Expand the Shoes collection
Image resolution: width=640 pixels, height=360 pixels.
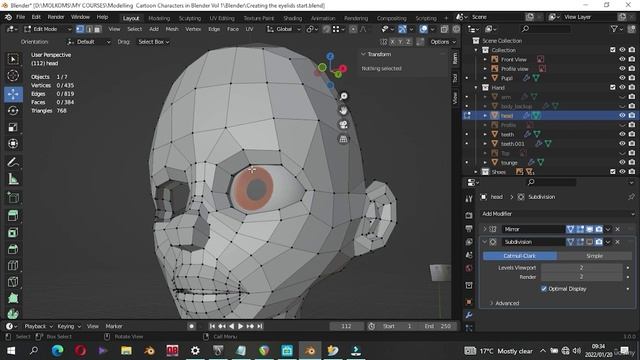pyautogui.click(x=476, y=172)
